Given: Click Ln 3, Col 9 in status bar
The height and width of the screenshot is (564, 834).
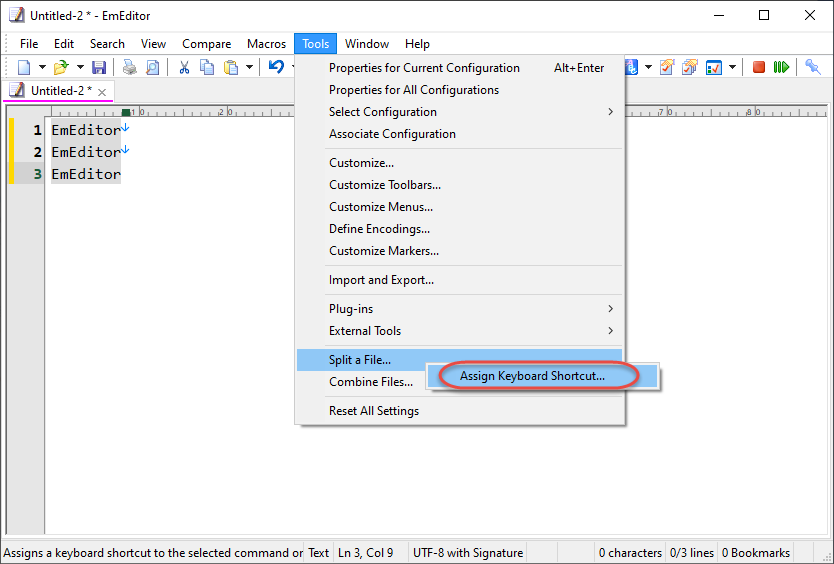Looking at the screenshot, I should pyautogui.click(x=365, y=553).
